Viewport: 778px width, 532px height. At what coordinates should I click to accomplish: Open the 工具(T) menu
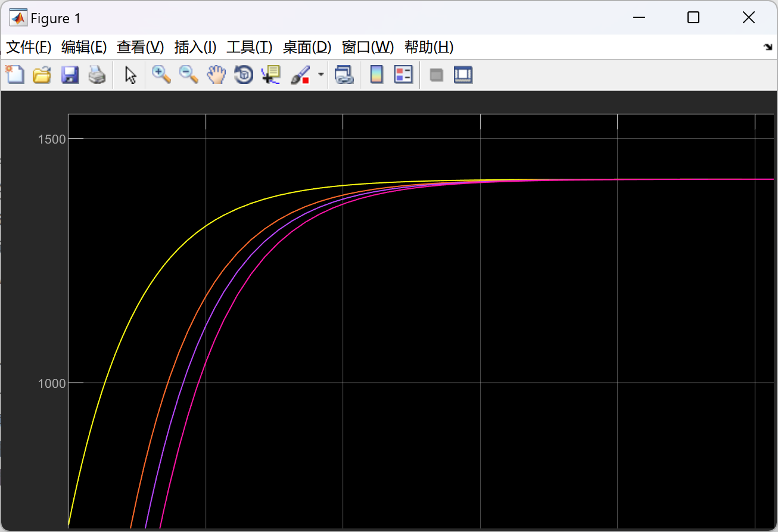pyautogui.click(x=250, y=47)
